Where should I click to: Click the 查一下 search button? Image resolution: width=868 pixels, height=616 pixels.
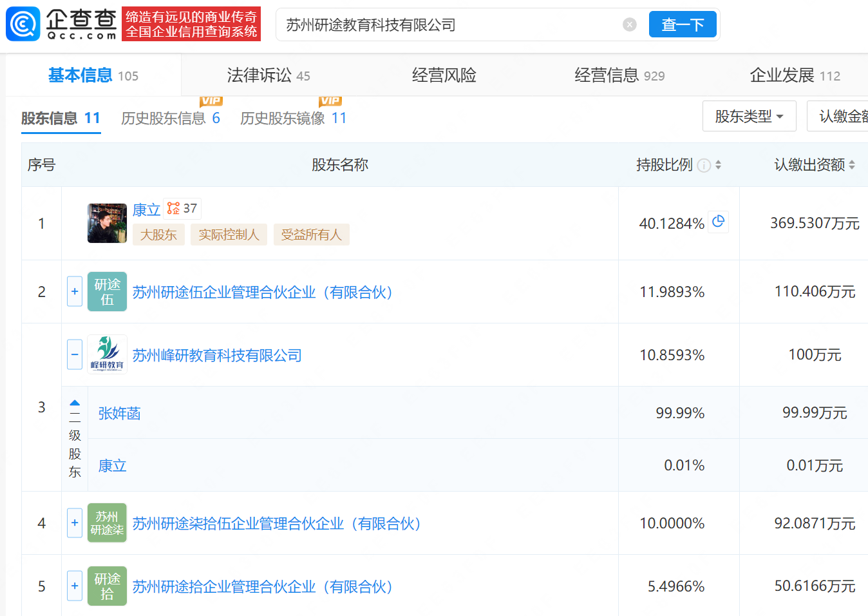(683, 24)
